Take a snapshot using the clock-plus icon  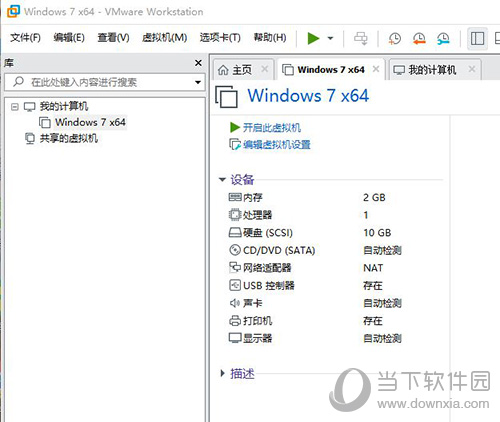click(394, 38)
